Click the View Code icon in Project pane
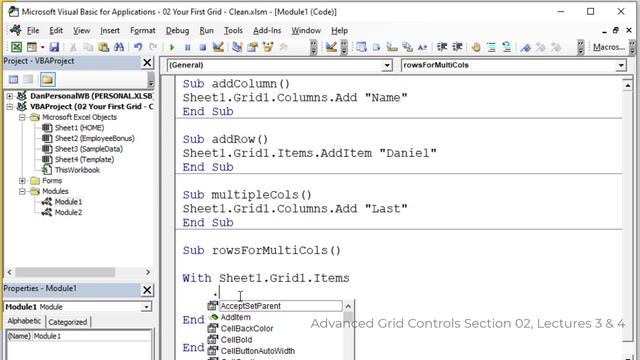Viewport: 640px width, 360px height. (13, 79)
